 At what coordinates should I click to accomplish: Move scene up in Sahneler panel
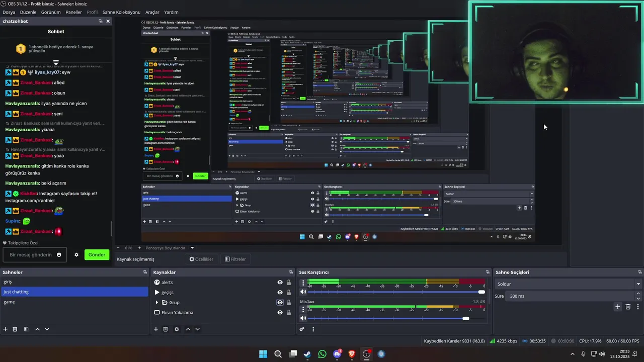37,329
